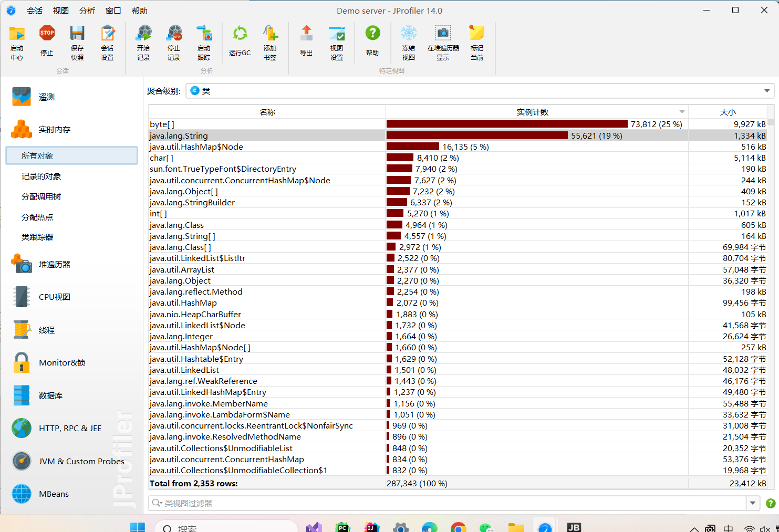
Task: Open the Window (窗口) menu
Action: (113, 11)
